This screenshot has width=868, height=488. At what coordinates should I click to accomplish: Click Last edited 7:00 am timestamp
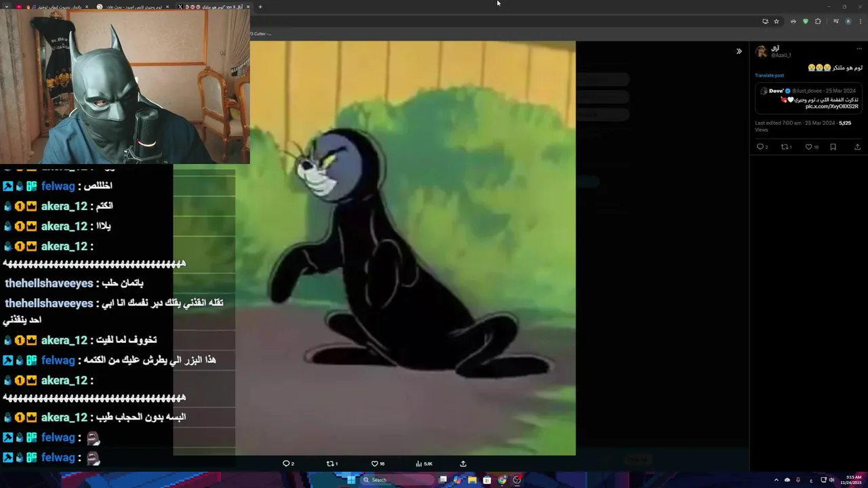coord(795,123)
